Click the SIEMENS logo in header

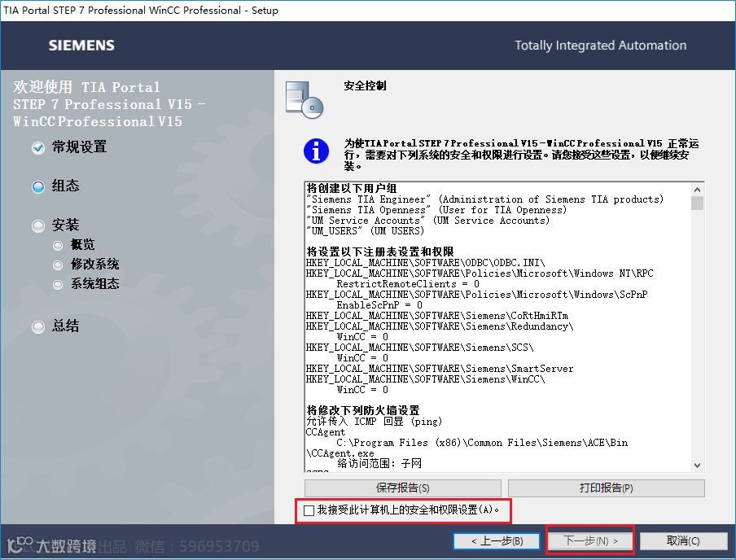point(81,45)
